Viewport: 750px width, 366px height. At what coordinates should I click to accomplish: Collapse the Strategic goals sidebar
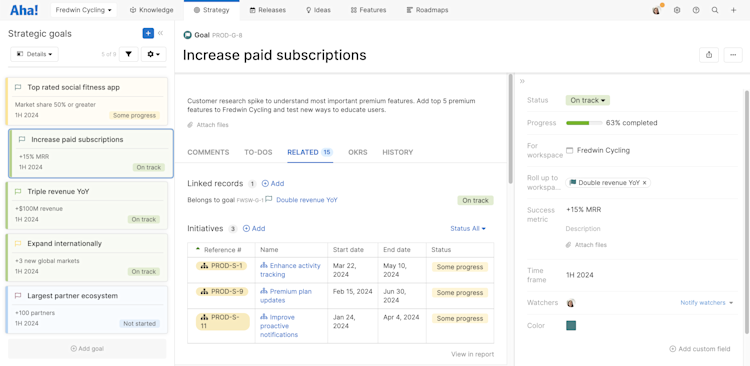coord(161,33)
